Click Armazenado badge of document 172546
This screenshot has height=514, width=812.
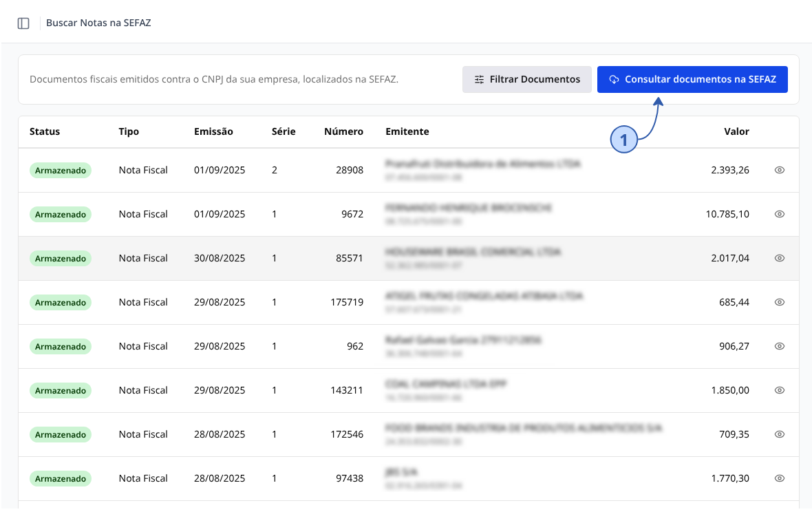click(x=61, y=434)
